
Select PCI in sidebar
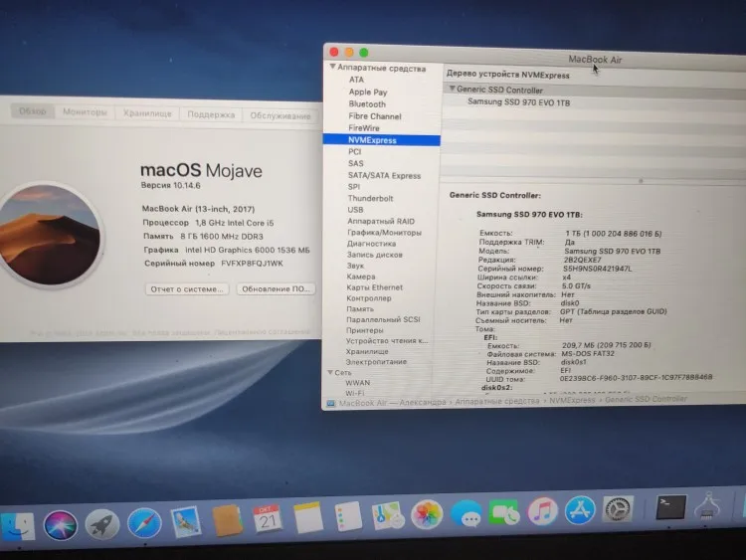[x=354, y=151]
